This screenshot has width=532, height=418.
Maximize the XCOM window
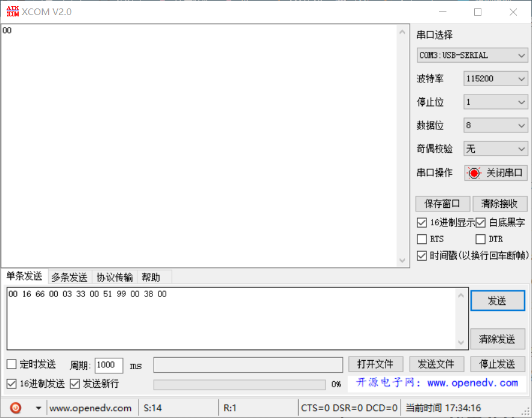click(478, 12)
